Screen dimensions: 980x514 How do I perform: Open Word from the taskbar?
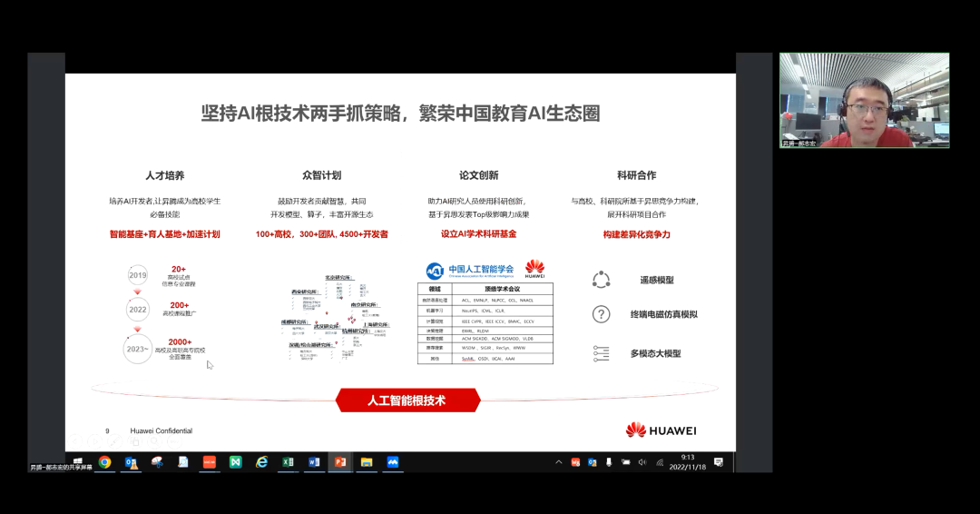coord(315,462)
